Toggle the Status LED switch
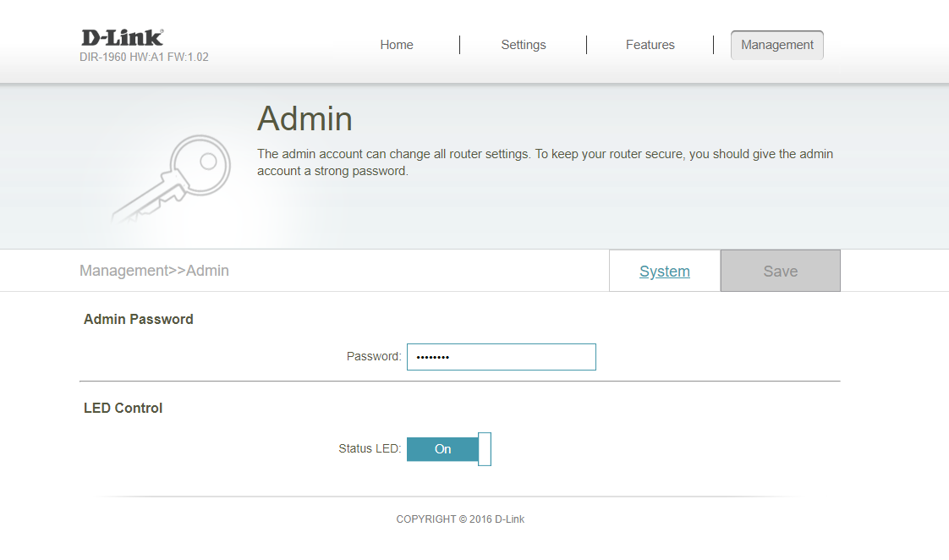Viewport: 949px width, 560px height. pos(448,449)
